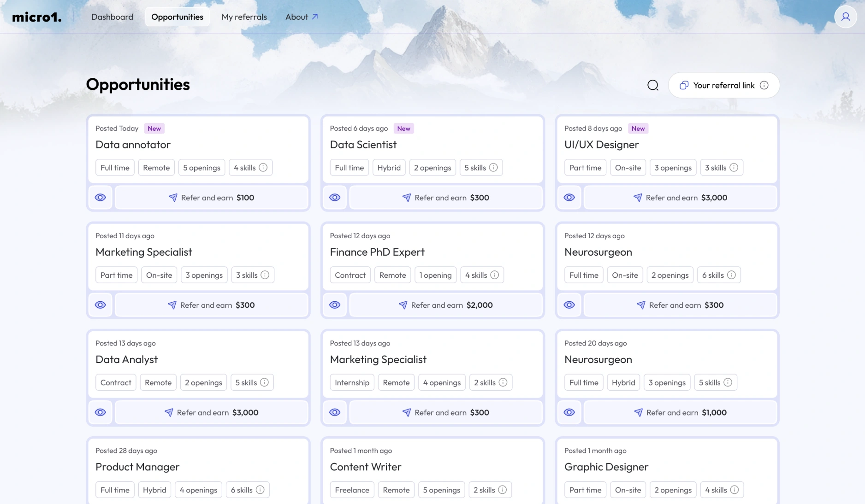
Task: Click the info icon on Content Writer 2 skills
Action: (x=503, y=490)
